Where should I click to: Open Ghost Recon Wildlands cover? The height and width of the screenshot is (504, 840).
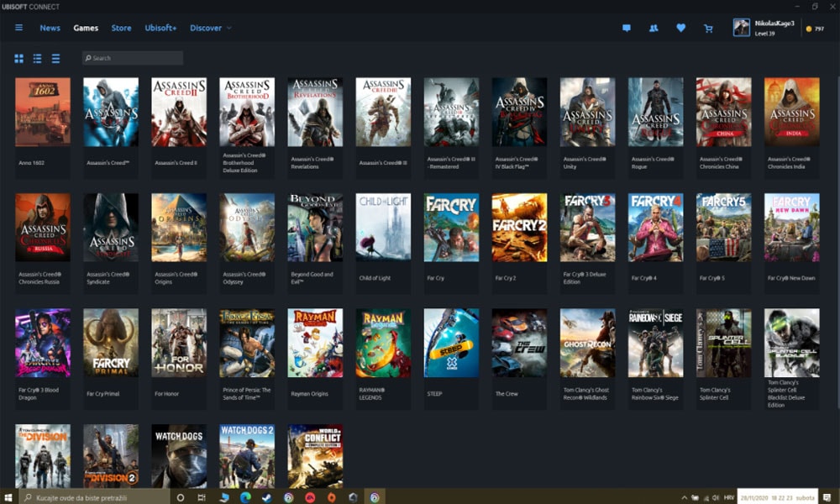[588, 343]
